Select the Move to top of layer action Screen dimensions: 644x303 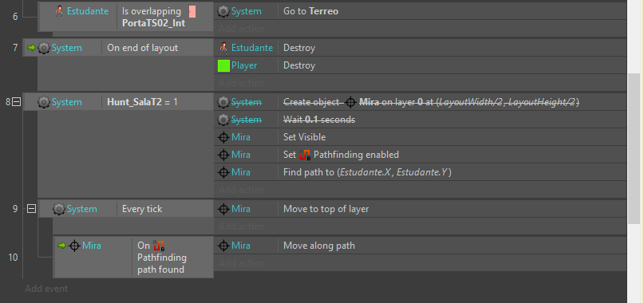pos(420,209)
